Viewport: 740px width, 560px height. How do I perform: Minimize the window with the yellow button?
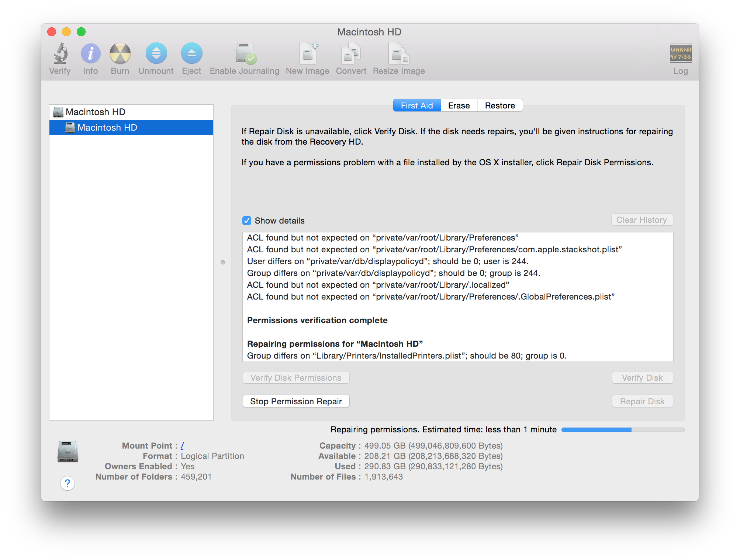(66, 32)
